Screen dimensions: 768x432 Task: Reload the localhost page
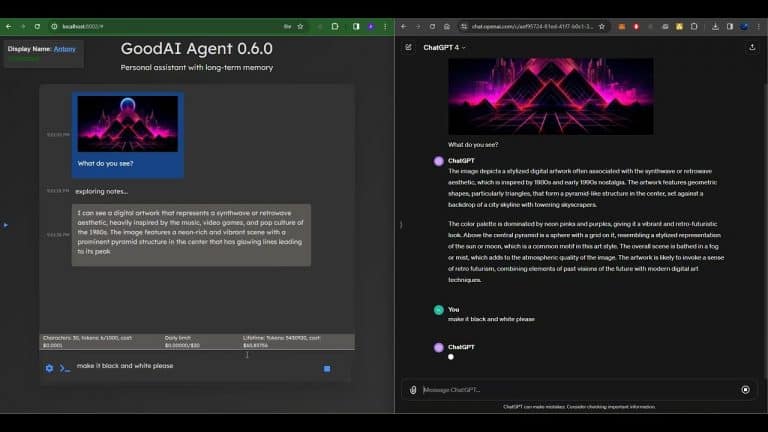pyautogui.click(x=37, y=26)
